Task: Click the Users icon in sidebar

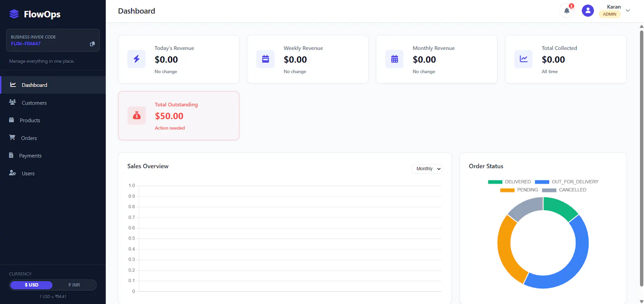Action: coord(12,173)
